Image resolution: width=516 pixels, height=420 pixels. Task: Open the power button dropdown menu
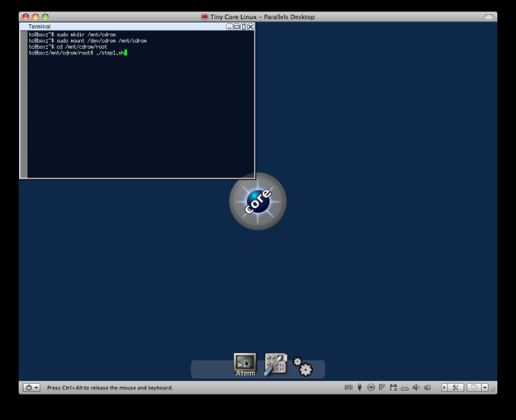[31, 388]
